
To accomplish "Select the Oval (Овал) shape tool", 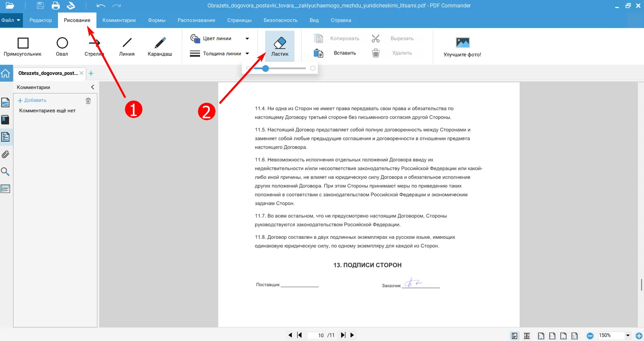I will (62, 47).
